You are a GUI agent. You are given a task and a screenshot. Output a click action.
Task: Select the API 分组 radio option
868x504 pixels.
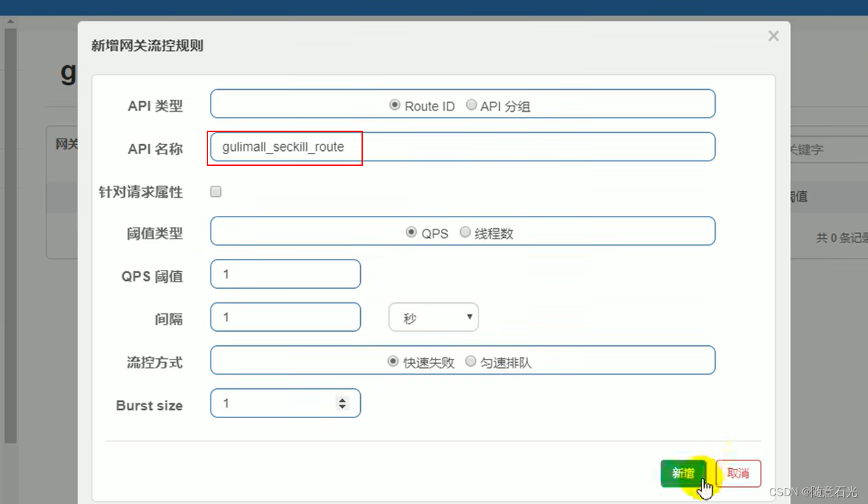tap(471, 105)
